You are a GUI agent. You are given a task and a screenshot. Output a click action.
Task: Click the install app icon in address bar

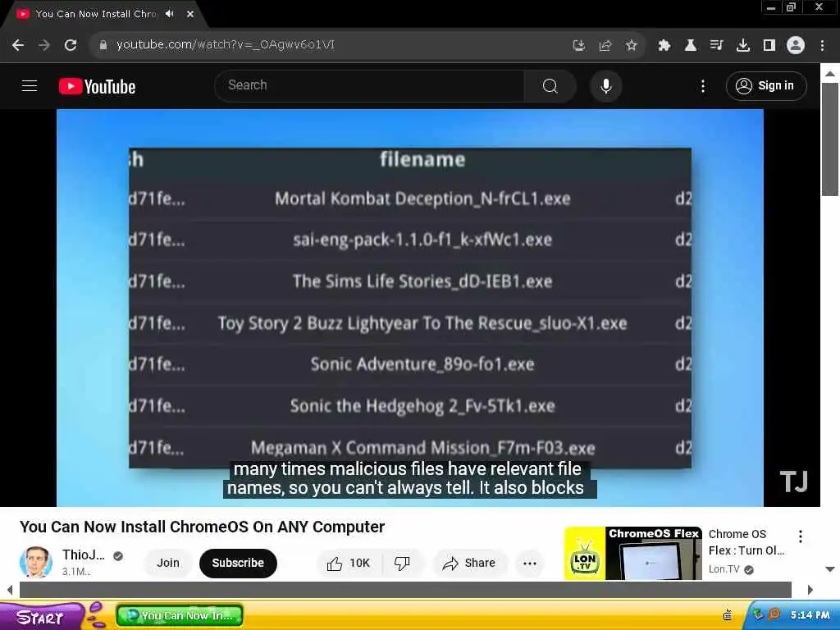(x=578, y=46)
